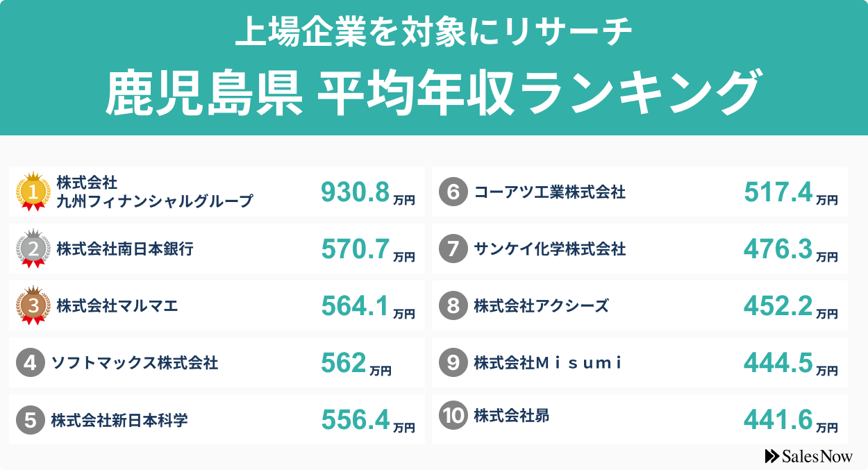Click 九州フィナンシャルグループ company name
868x470 pixels.
click(x=155, y=201)
